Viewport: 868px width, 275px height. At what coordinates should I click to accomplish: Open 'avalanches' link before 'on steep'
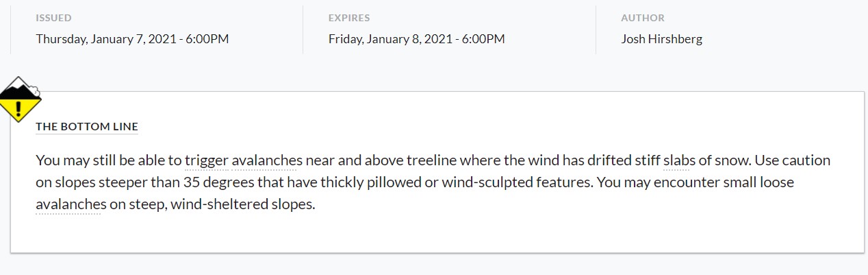click(x=71, y=204)
